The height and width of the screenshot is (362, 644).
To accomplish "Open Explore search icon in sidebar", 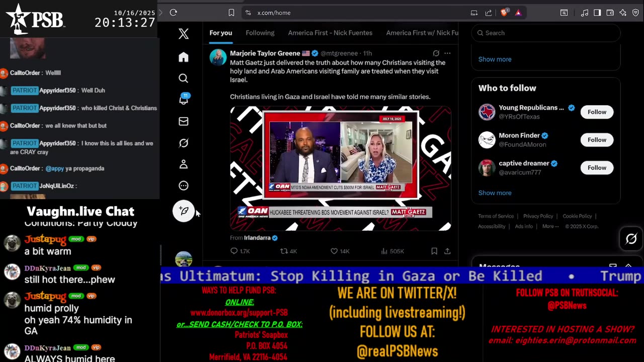I will (184, 78).
